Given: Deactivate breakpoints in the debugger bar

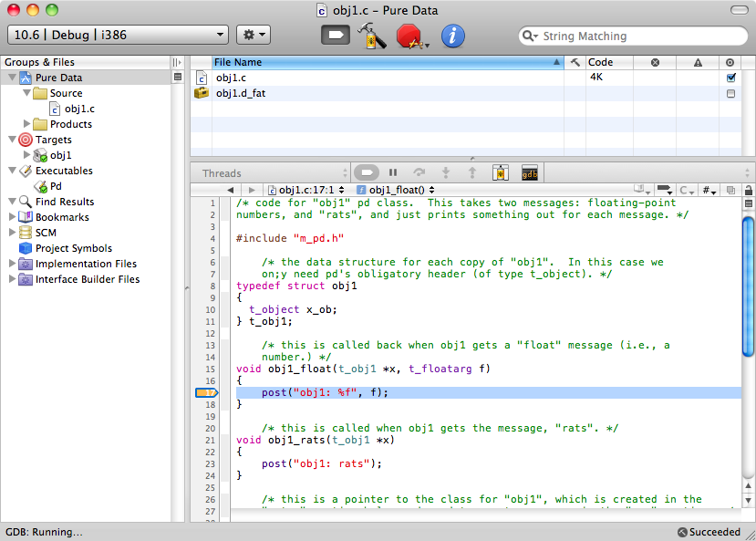Looking at the screenshot, I should coord(367,172).
